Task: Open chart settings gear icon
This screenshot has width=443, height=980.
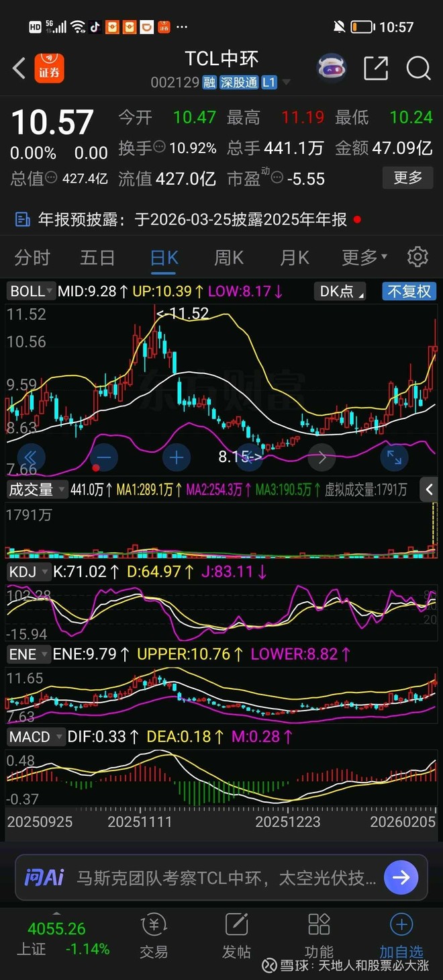Action: (417, 257)
